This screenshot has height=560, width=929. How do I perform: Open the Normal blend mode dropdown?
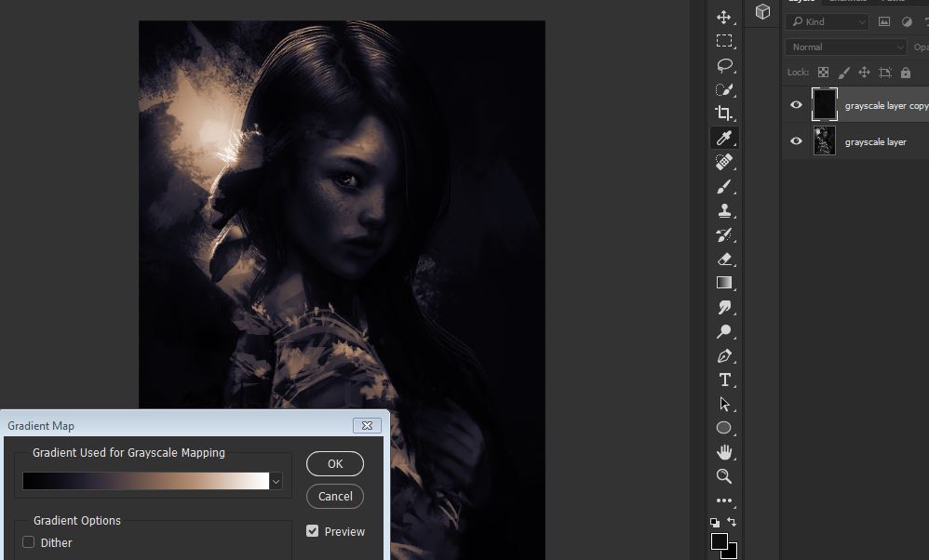pos(845,47)
